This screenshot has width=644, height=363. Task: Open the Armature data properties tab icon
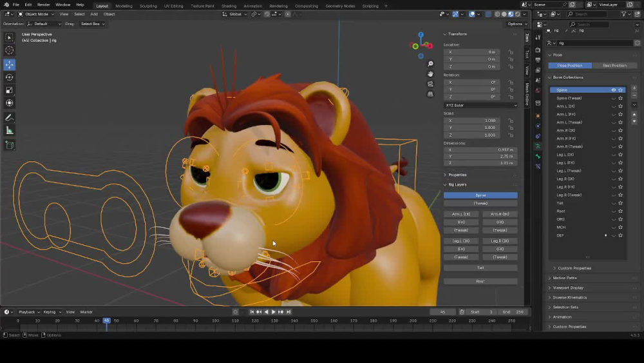pos(538,146)
